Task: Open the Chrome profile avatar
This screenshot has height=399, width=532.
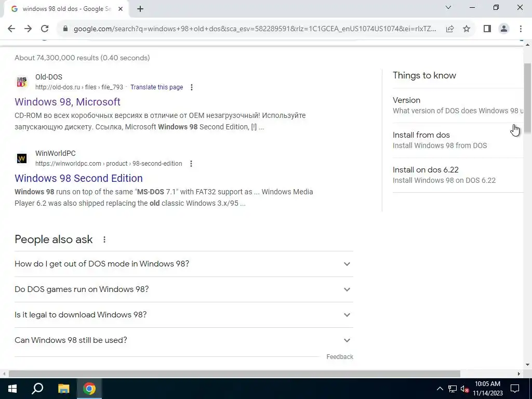Action: (x=504, y=29)
